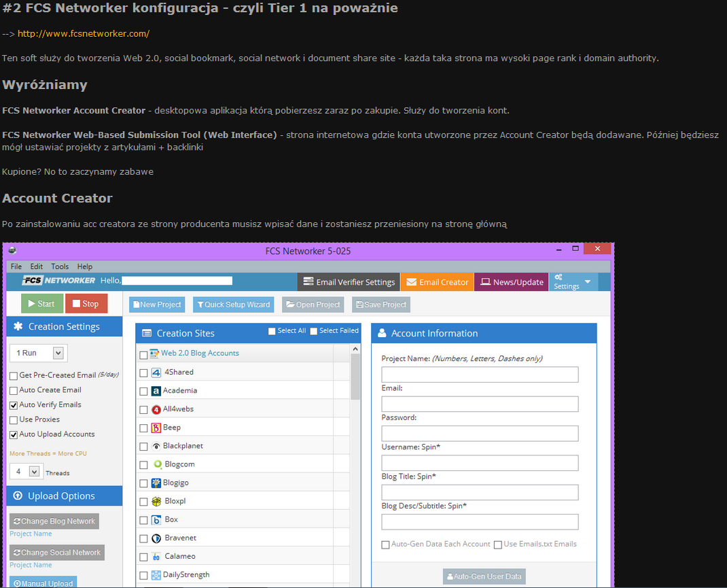Check Use Emails.txt Emails
This screenshot has height=588, width=727.
click(x=498, y=545)
